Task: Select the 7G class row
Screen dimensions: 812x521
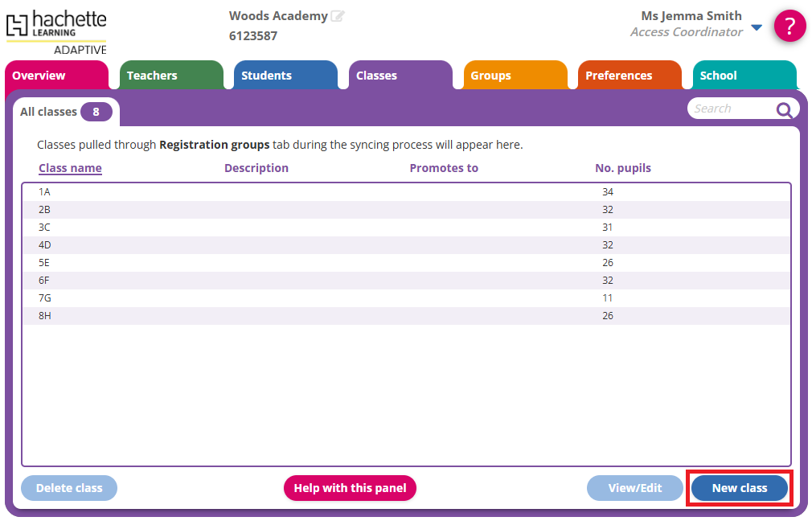Action: 322,298
